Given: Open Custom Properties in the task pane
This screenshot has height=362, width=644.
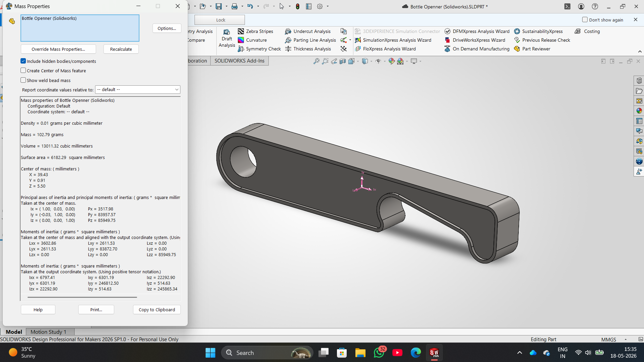Looking at the screenshot, I should 639,121.
